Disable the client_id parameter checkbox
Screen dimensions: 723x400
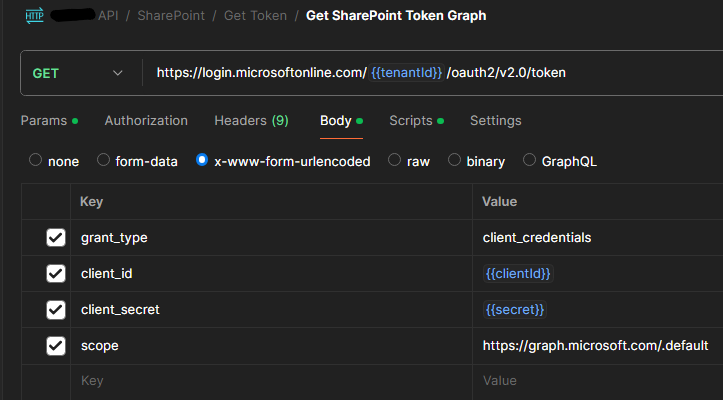(x=56, y=274)
